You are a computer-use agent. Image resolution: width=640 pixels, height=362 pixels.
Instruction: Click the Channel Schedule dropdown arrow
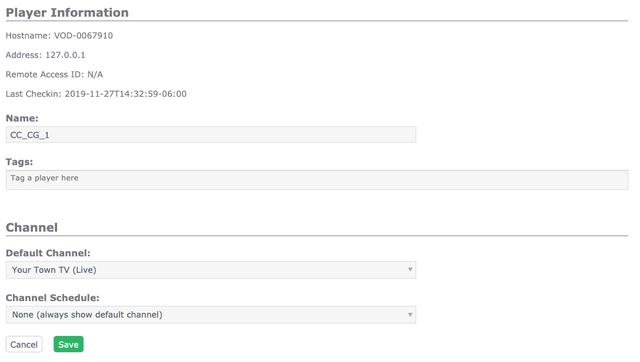coord(410,315)
